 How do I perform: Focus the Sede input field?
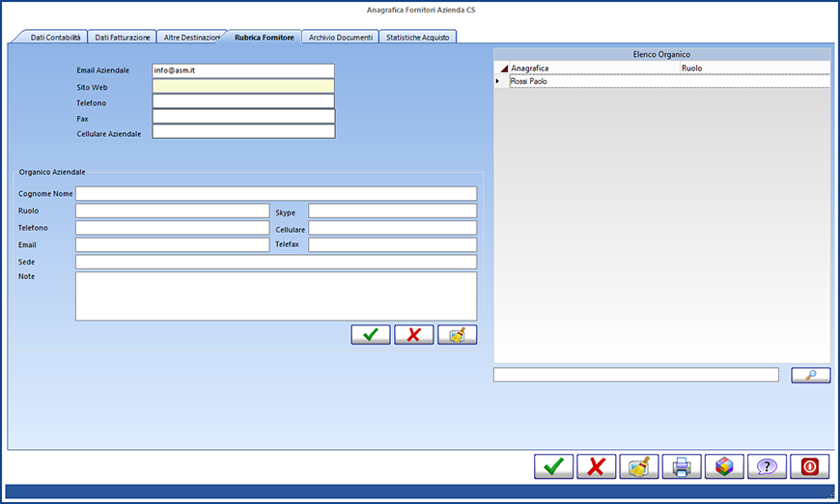tap(276, 262)
